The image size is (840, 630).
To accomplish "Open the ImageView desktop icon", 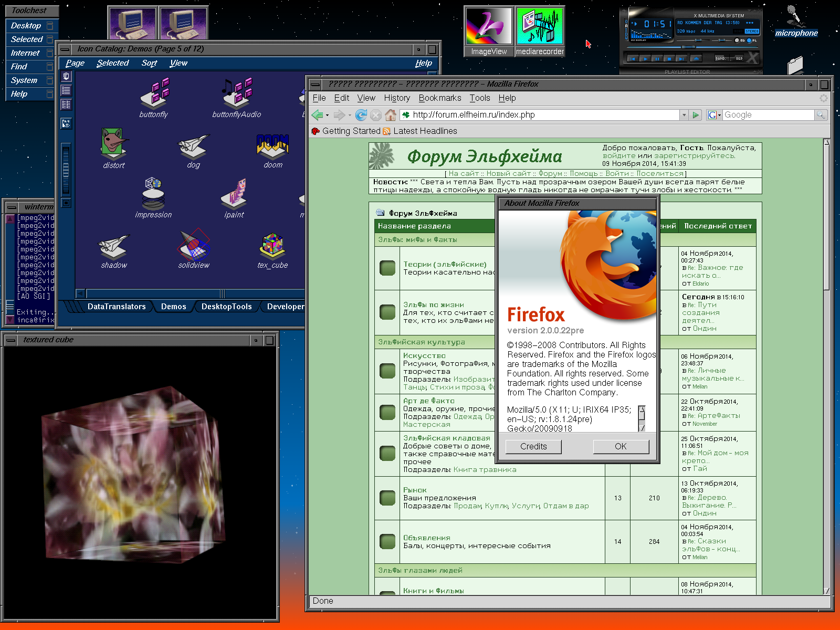I will 489,31.
